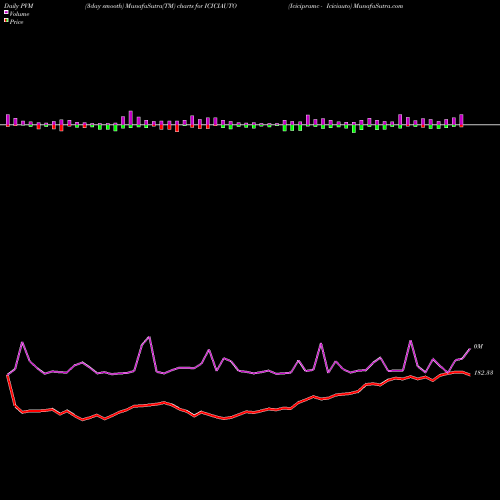Click the 'Volume' legend label
The height and width of the screenshot is (500, 500).
click(x=19, y=14)
